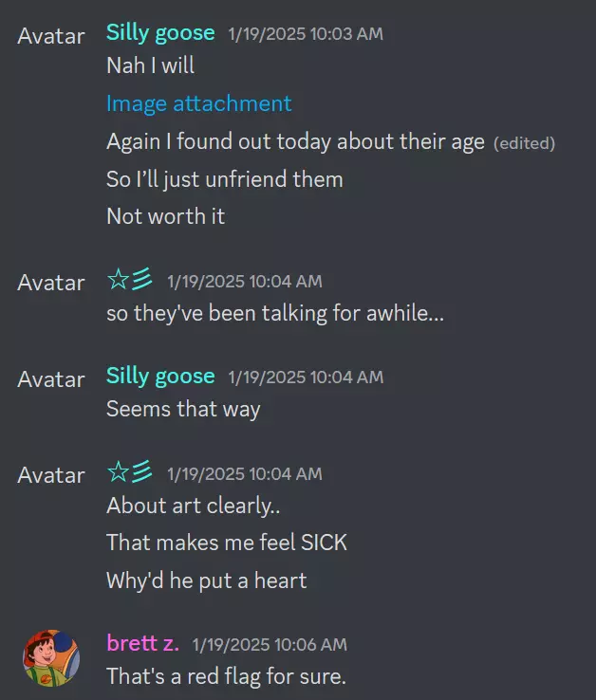Click the "That makes me feel SICK" message

[227, 543]
